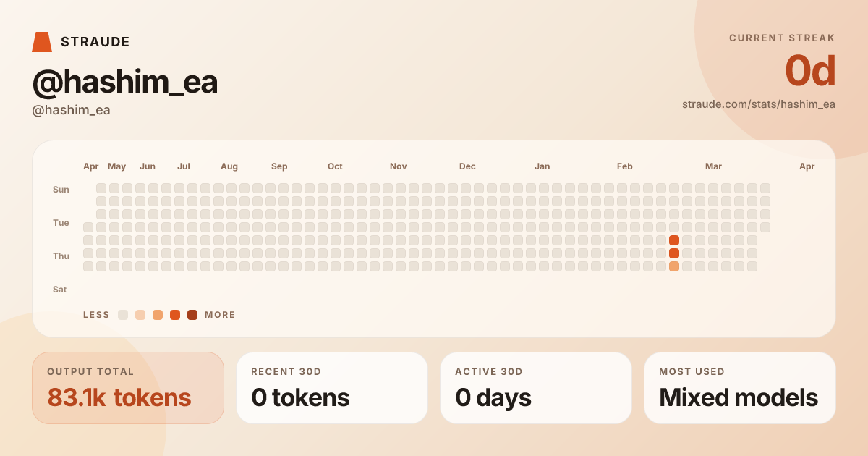
Task: Click the MORE legend label
Action: point(221,315)
